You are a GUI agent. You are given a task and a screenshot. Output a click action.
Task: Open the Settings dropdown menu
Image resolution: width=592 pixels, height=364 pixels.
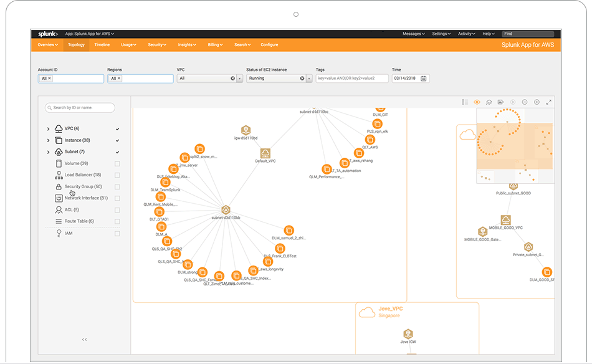tap(441, 34)
